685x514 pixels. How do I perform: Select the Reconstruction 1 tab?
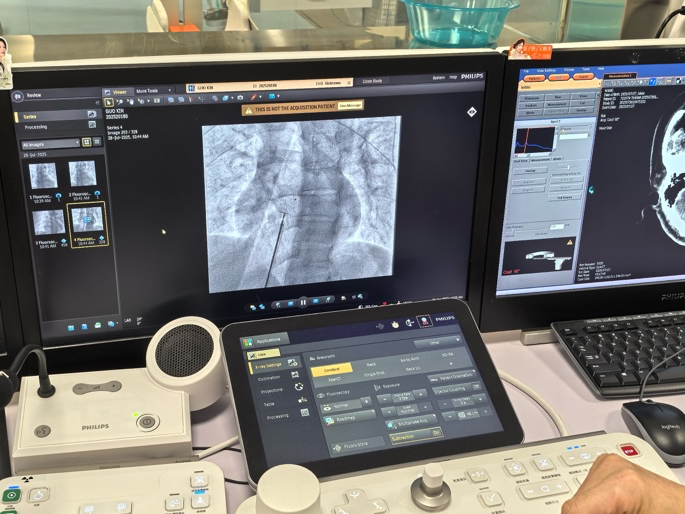pos(620,76)
